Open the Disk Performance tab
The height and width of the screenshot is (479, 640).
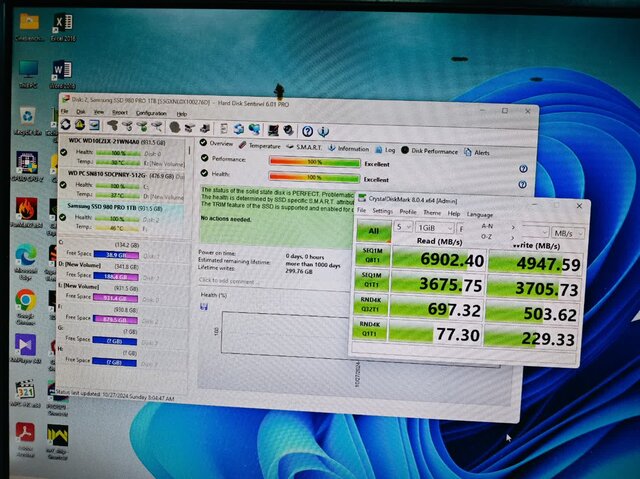pyautogui.click(x=433, y=151)
